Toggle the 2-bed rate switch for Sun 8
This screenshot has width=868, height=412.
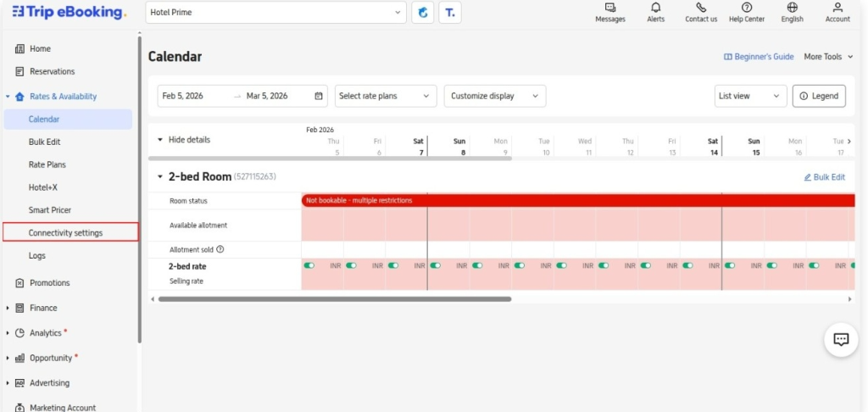pos(435,265)
